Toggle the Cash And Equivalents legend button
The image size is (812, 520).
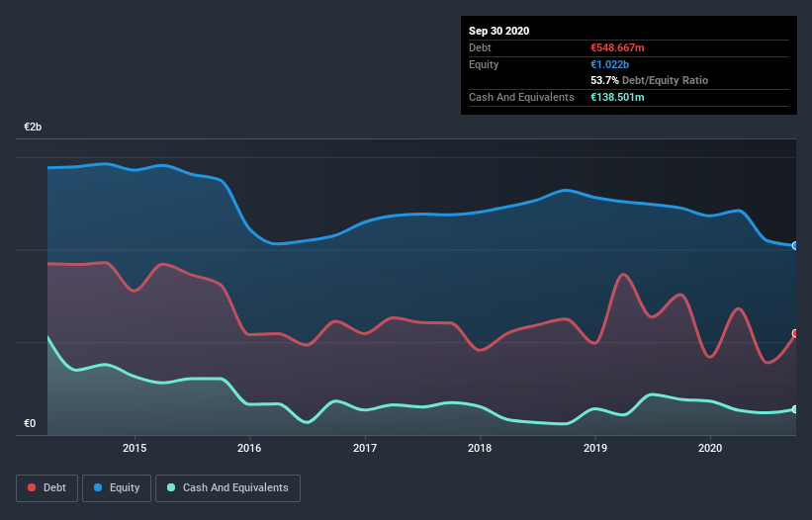point(227,488)
